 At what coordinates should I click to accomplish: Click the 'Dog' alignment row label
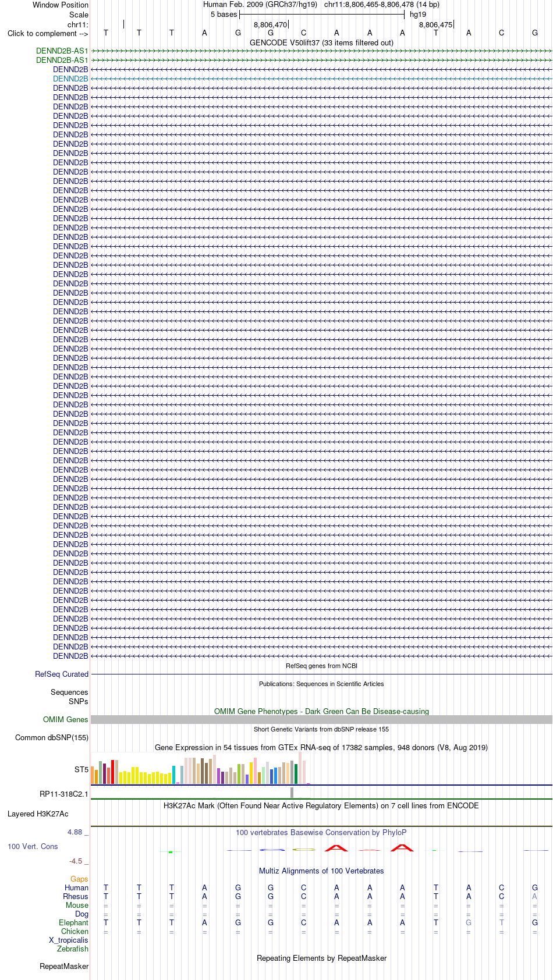tap(81, 914)
